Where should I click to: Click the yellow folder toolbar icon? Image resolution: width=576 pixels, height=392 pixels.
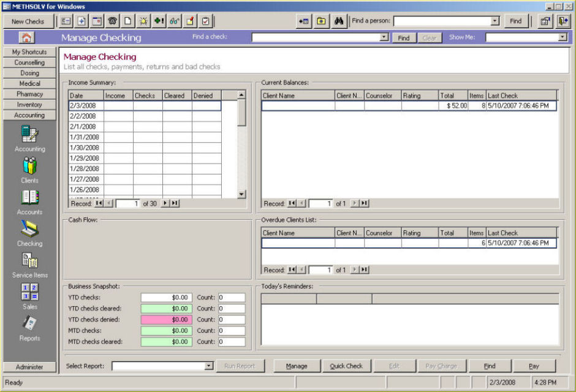click(x=321, y=21)
